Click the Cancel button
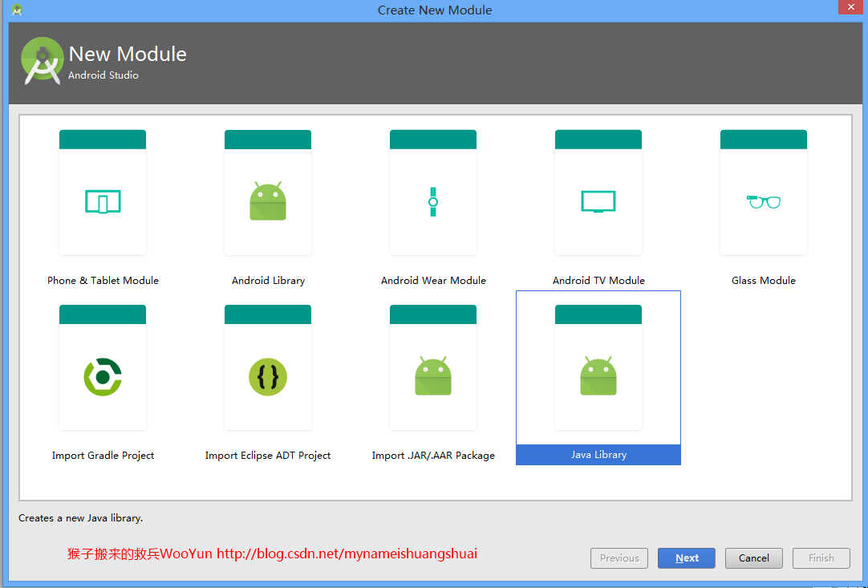The image size is (868, 588). pyautogui.click(x=754, y=558)
